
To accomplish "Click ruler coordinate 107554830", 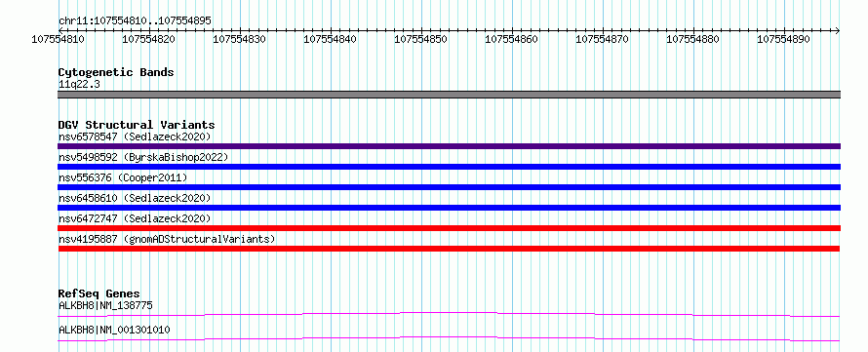I will click(240, 39).
